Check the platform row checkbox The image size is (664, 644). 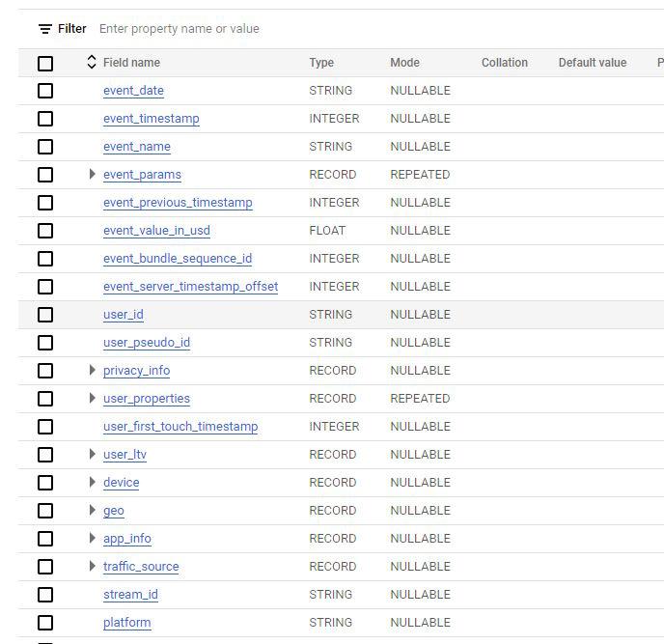click(45, 623)
